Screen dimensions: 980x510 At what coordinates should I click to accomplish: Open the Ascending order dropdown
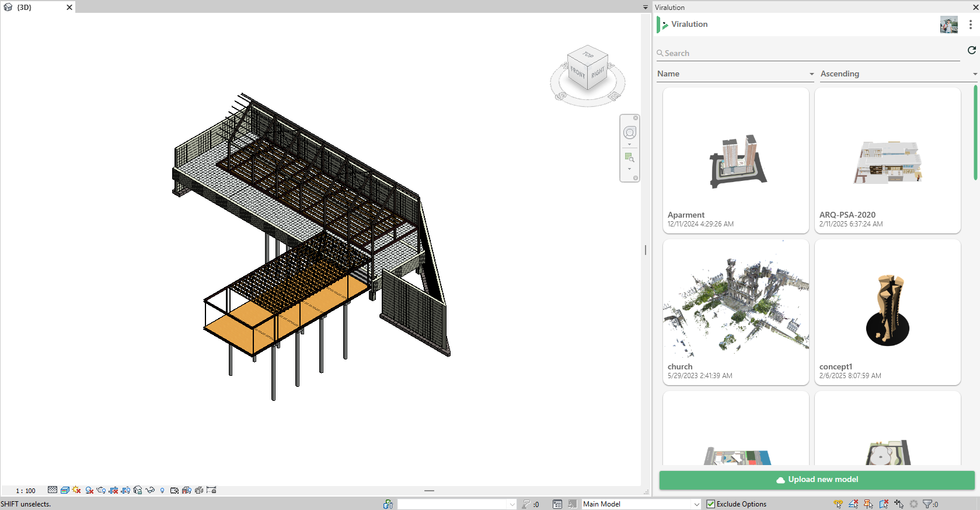pyautogui.click(x=899, y=74)
